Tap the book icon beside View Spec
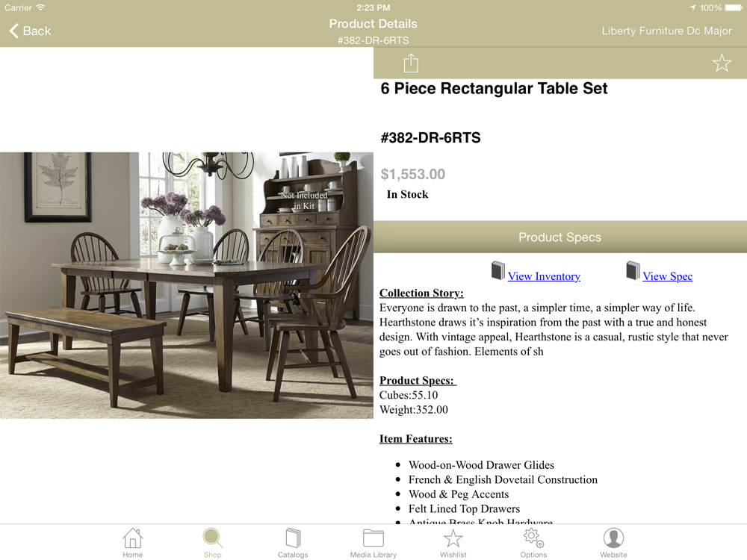This screenshot has width=747, height=560. tap(633, 270)
